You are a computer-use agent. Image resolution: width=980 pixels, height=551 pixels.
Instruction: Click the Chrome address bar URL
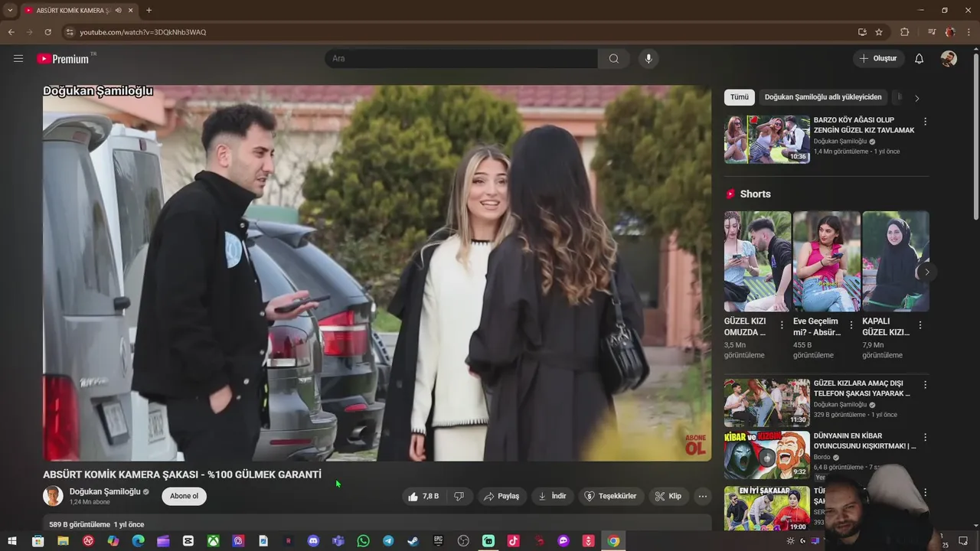(x=142, y=32)
